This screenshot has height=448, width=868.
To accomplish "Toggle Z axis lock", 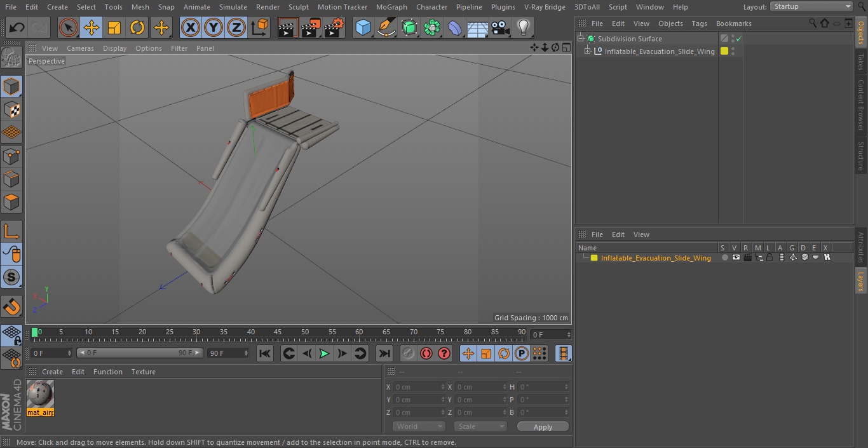I will (x=236, y=27).
